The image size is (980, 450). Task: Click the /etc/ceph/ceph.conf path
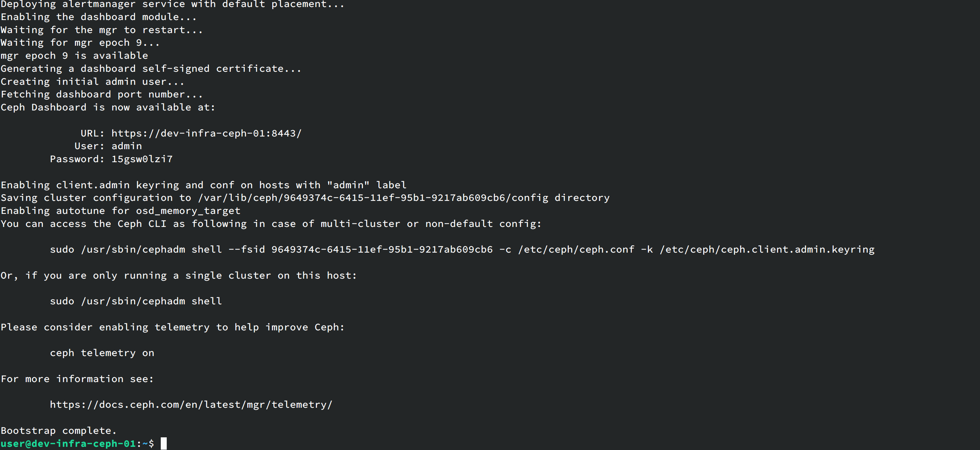point(576,249)
